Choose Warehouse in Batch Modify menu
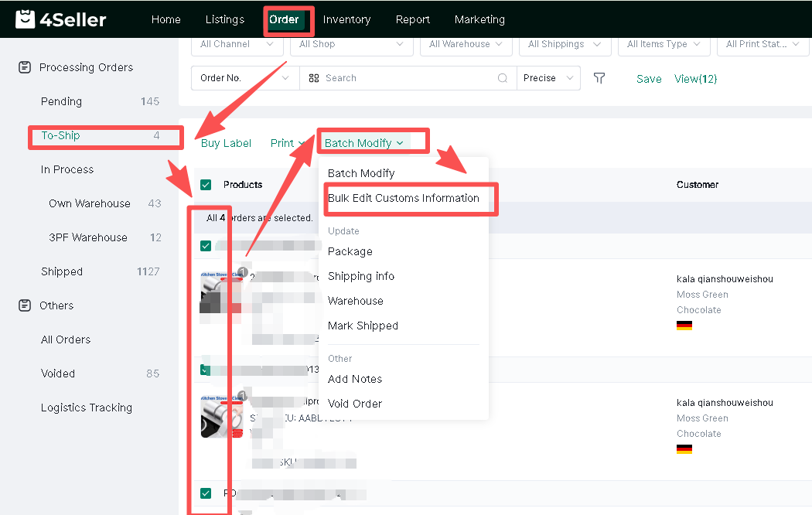The width and height of the screenshot is (812, 515). [x=356, y=302]
